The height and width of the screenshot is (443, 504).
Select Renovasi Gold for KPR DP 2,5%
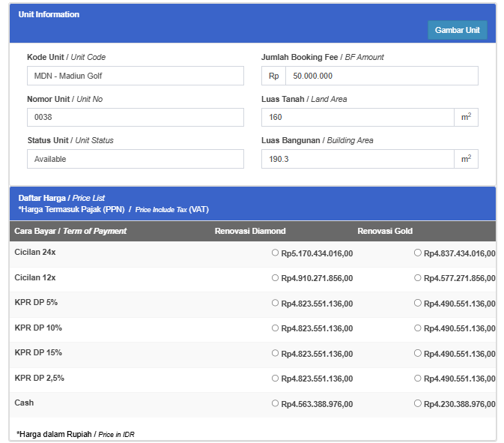click(x=418, y=378)
